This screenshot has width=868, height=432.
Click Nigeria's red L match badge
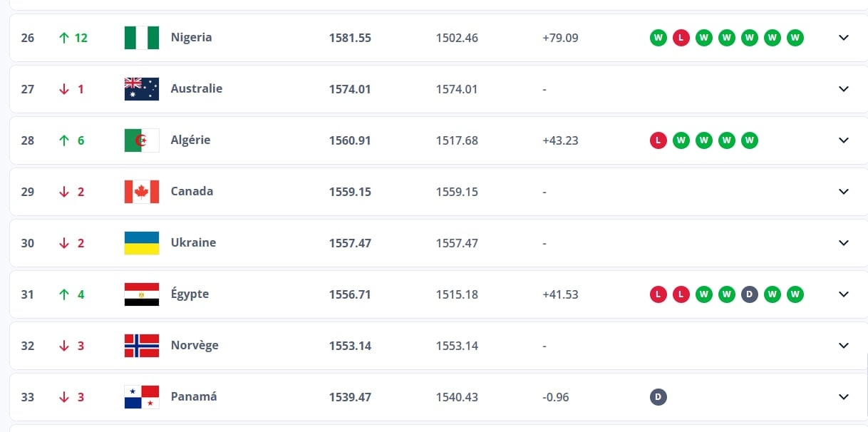tap(681, 38)
